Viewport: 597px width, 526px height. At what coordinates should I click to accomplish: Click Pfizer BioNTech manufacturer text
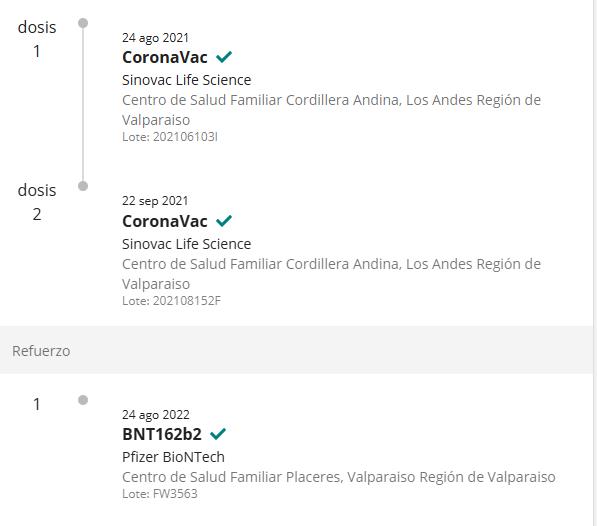coord(173,457)
